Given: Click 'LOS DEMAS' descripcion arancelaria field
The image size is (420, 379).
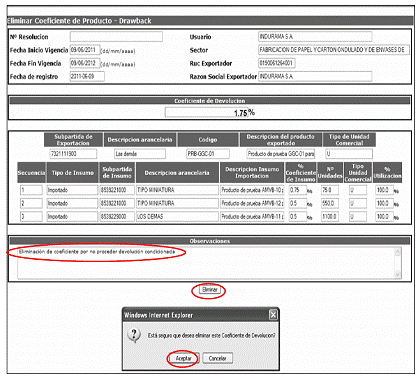Looking at the screenshot, I should (x=177, y=217).
